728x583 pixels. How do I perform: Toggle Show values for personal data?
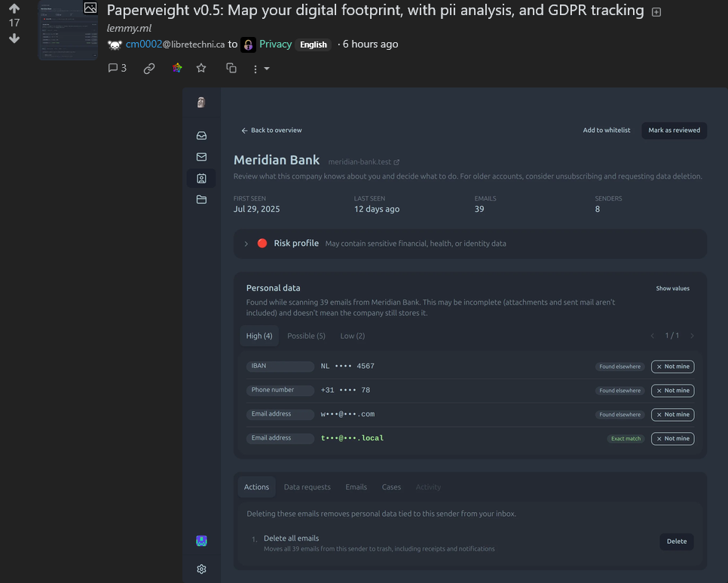point(672,288)
